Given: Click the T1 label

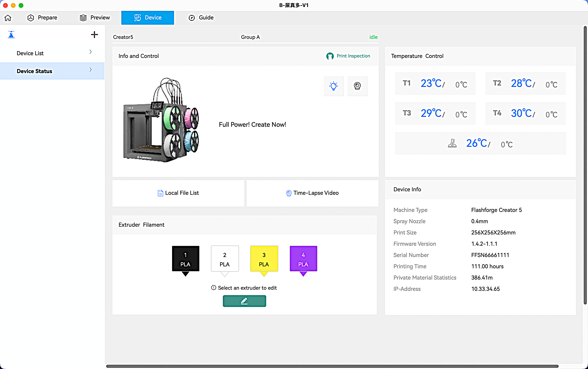Looking at the screenshot, I should pyautogui.click(x=407, y=83).
